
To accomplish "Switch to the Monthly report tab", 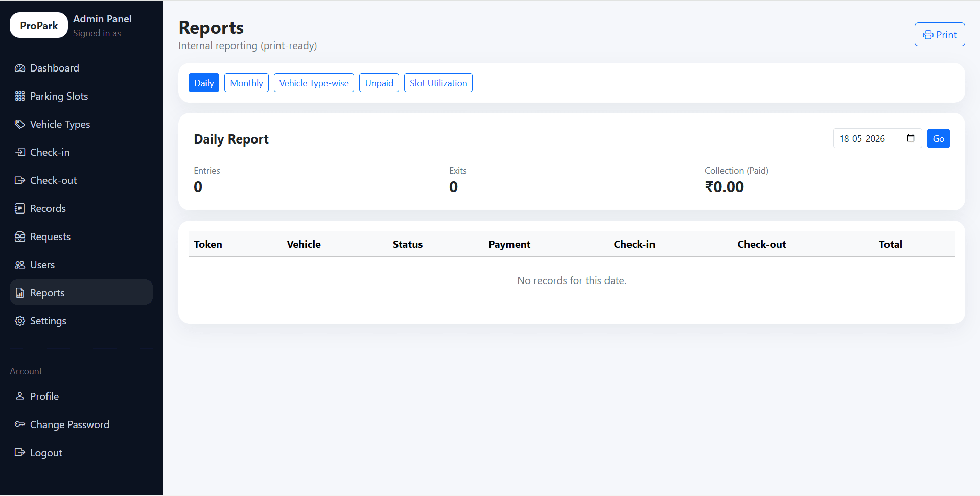I will 246,83.
